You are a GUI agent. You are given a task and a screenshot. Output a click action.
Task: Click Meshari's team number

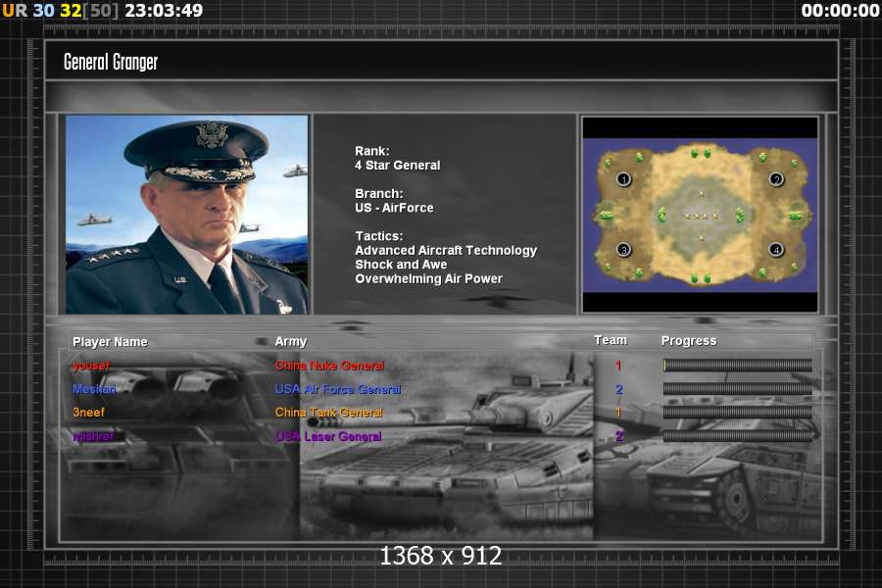618,389
